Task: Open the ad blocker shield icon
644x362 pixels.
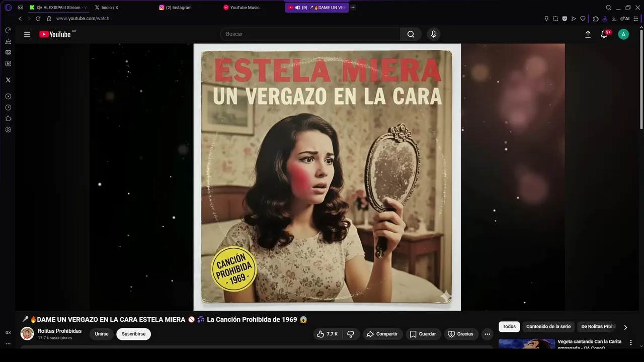Action: coord(565,19)
